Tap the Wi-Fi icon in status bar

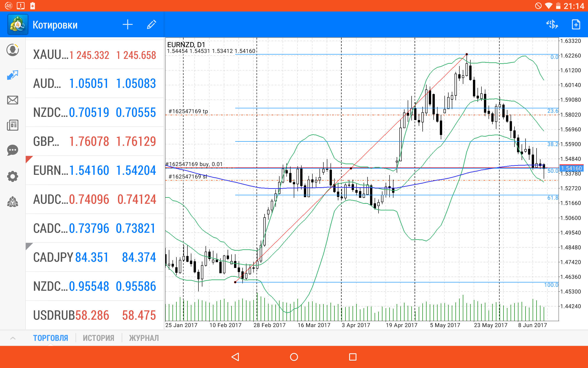pyautogui.click(x=549, y=6)
